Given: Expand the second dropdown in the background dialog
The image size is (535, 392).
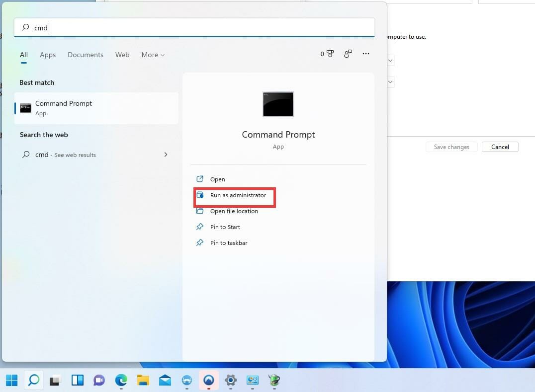Looking at the screenshot, I should tap(391, 81).
